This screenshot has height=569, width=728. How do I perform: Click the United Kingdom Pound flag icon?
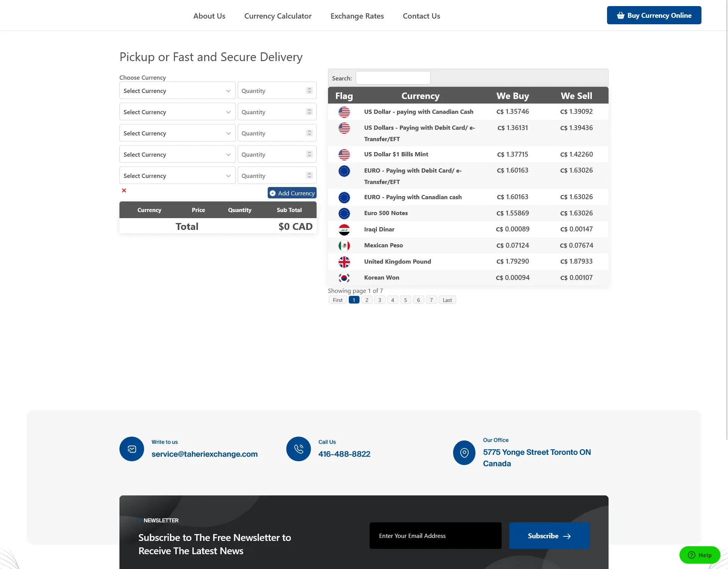click(x=344, y=262)
